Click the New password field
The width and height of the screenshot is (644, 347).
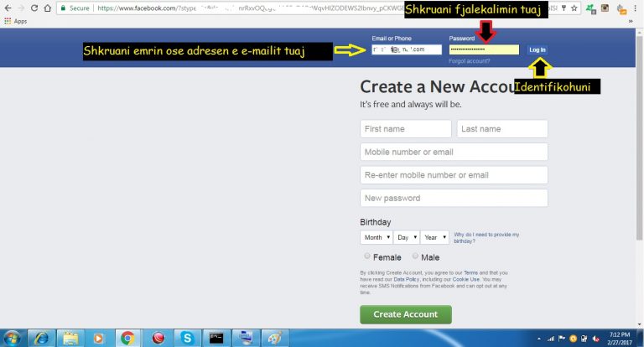[x=454, y=198]
